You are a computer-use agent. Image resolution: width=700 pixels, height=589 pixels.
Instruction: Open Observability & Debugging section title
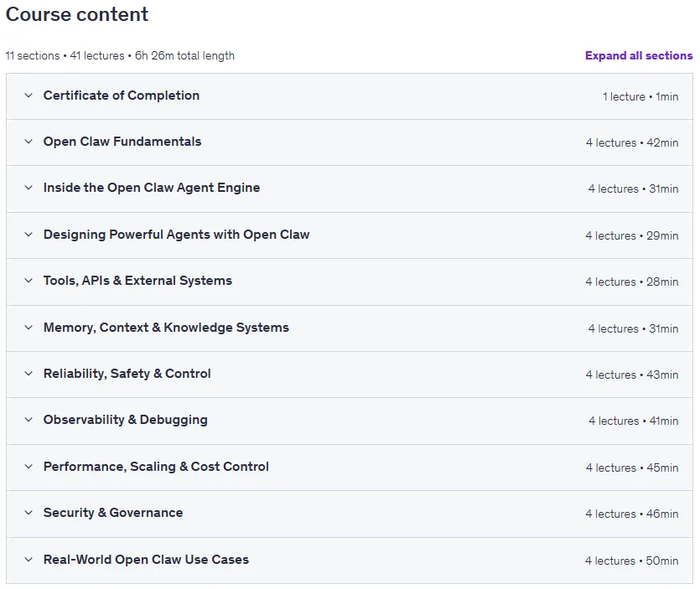click(126, 420)
